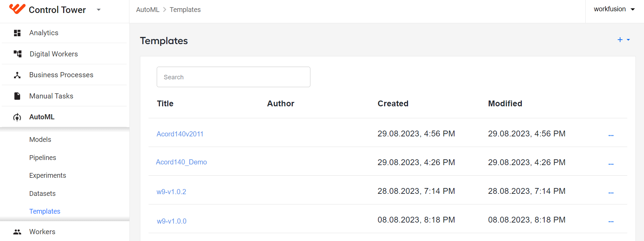Sort by the Modified column header
The width and height of the screenshot is (644, 241).
pyautogui.click(x=505, y=104)
